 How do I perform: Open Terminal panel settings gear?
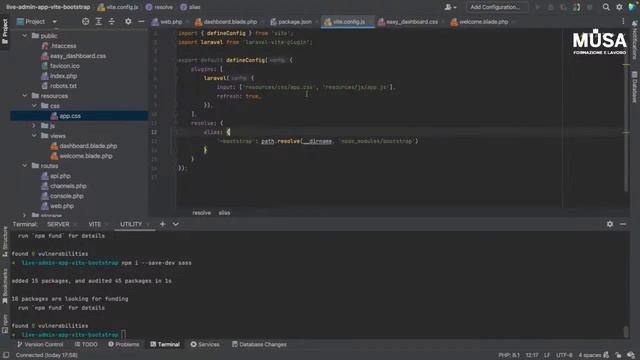610,224
